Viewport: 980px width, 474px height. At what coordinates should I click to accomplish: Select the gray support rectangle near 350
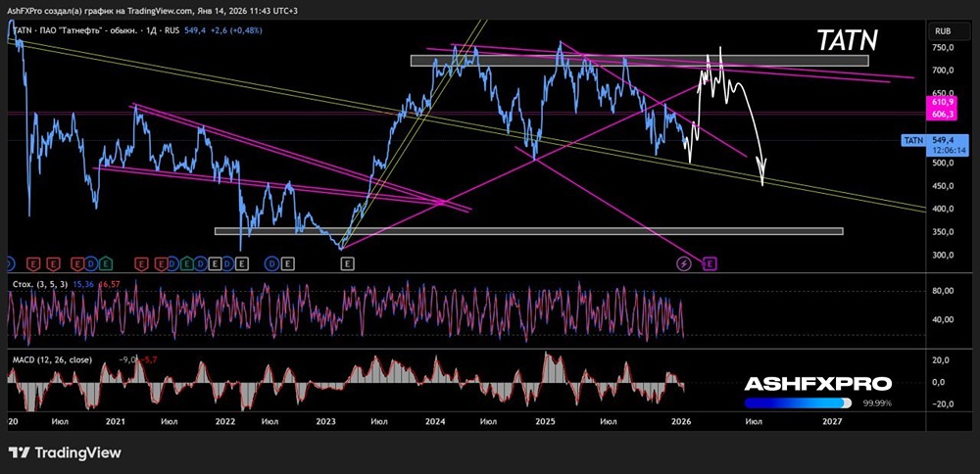(529, 231)
